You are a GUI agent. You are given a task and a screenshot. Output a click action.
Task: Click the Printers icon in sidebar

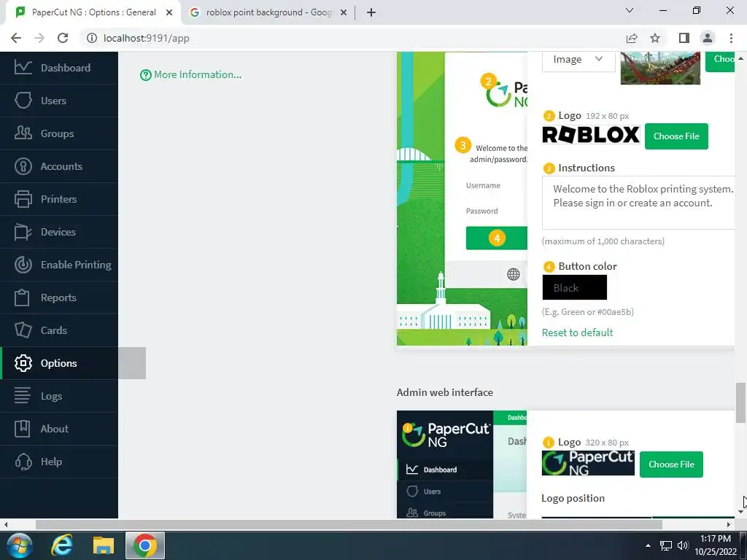23,199
